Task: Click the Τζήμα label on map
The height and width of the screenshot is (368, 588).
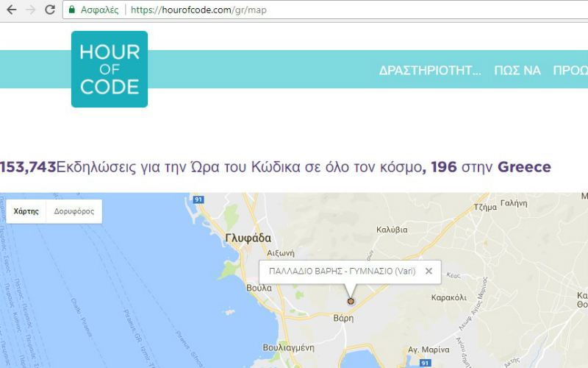Action: [485, 208]
